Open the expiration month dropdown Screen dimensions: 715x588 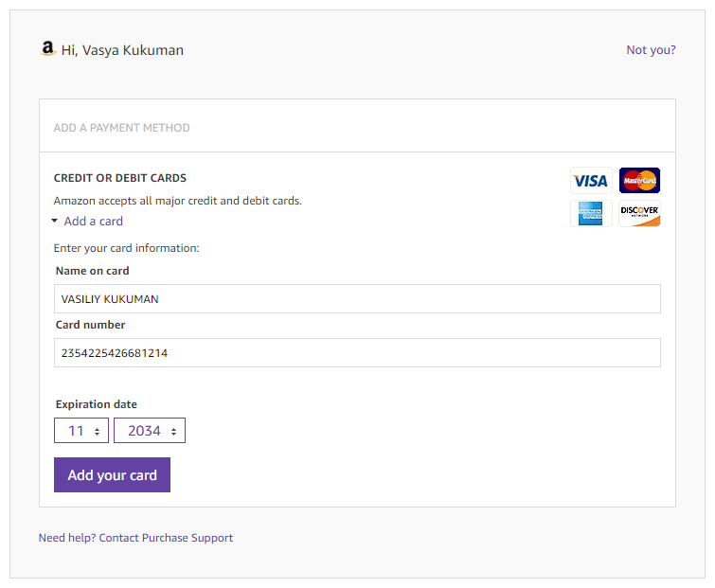pos(81,431)
